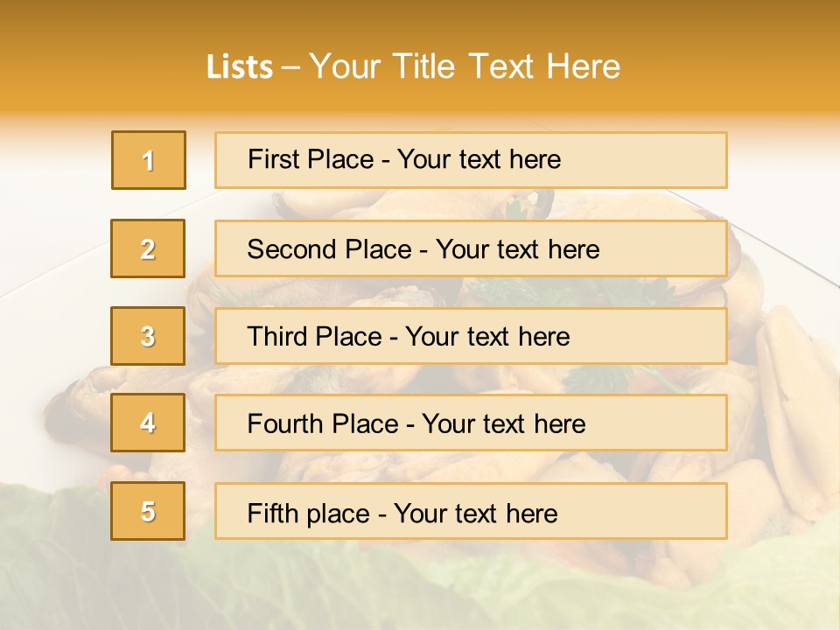
Task: Click the number 5 square
Action: click(x=148, y=511)
